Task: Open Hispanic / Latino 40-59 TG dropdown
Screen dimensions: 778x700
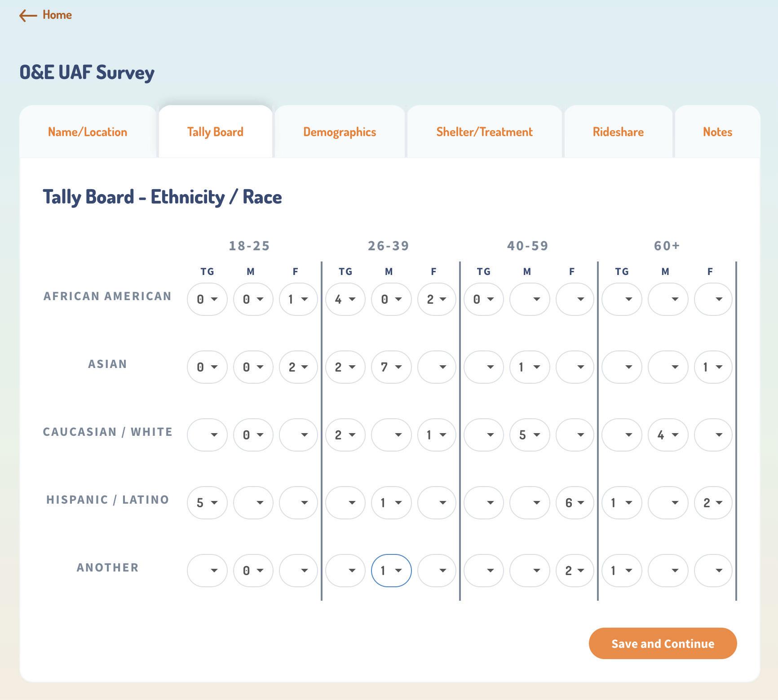Action: point(483,503)
